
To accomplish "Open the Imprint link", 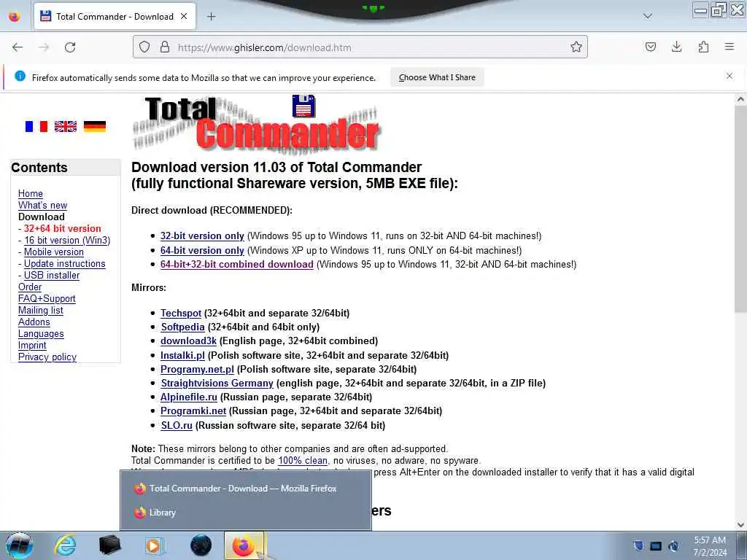I will click(x=32, y=345).
